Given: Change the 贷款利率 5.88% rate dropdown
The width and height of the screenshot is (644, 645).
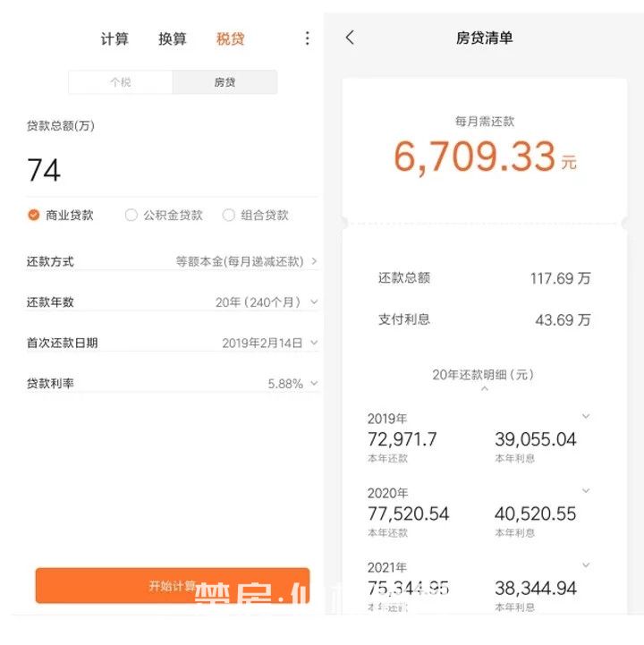Looking at the screenshot, I should [x=292, y=384].
